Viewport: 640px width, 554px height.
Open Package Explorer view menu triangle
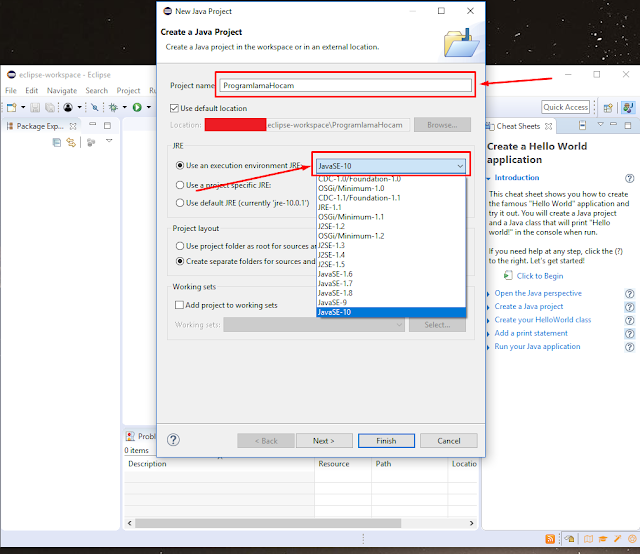[x=109, y=141]
